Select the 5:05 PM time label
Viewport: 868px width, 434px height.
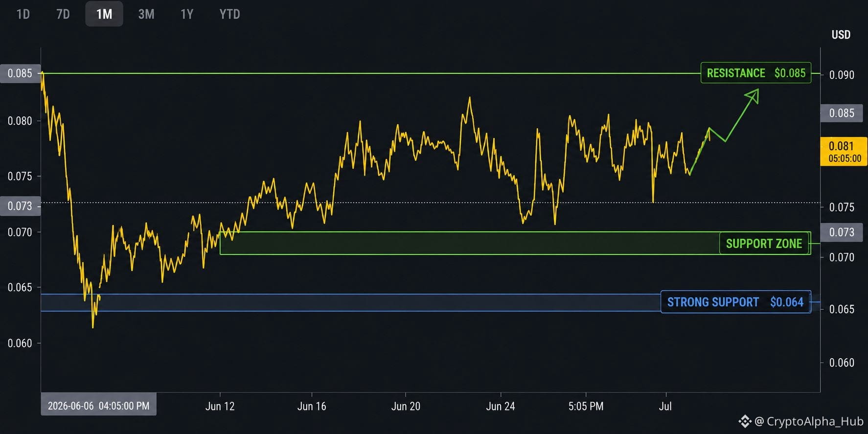point(586,406)
